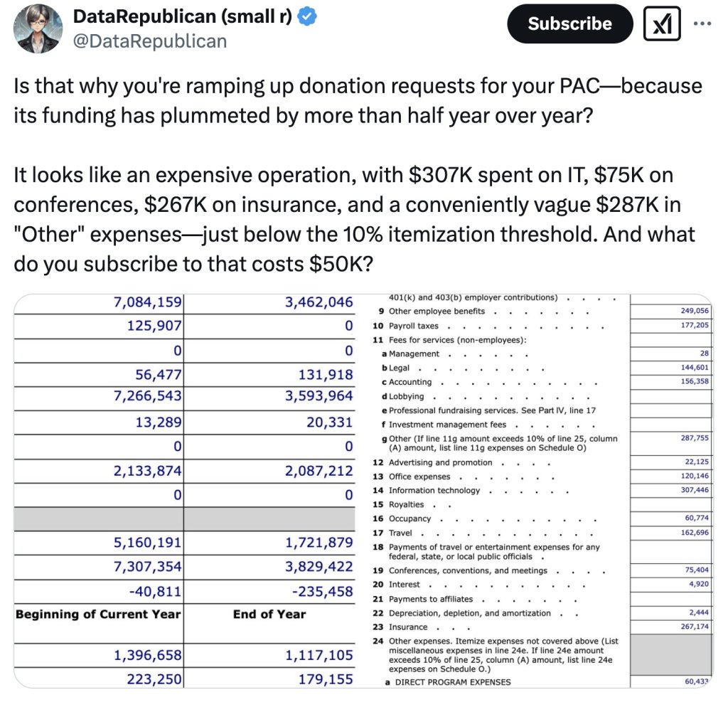Click the Lobbying line 11d label
Screen dimensions: 728x702
tap(406, 396)
